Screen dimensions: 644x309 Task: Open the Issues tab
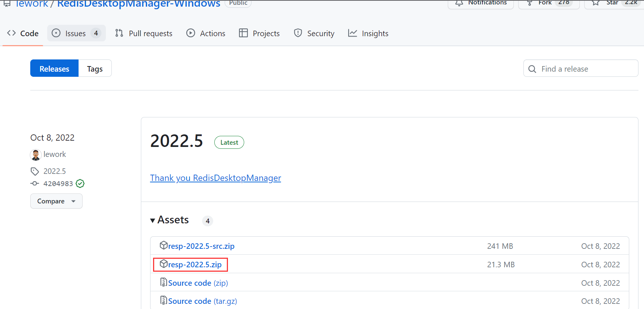click(76, 33)
